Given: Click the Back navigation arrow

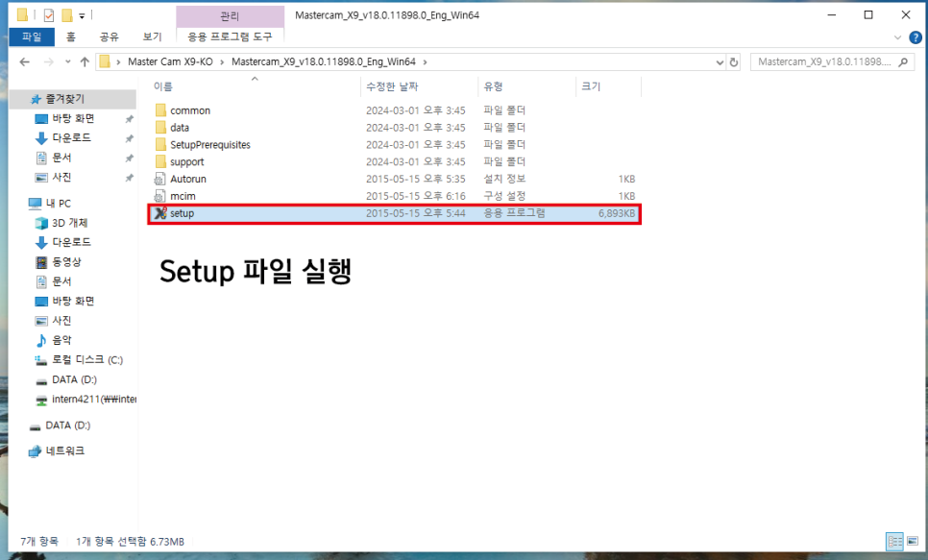Looking at the screenshot, I should pyautogui.click(x=24, y=61).
